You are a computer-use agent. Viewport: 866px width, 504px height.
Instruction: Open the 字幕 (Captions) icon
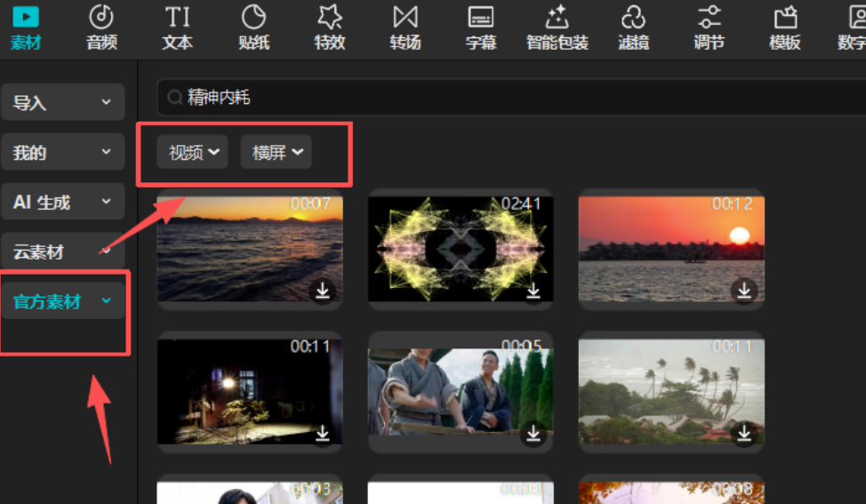pyautogui.click(x=481, y=17)
